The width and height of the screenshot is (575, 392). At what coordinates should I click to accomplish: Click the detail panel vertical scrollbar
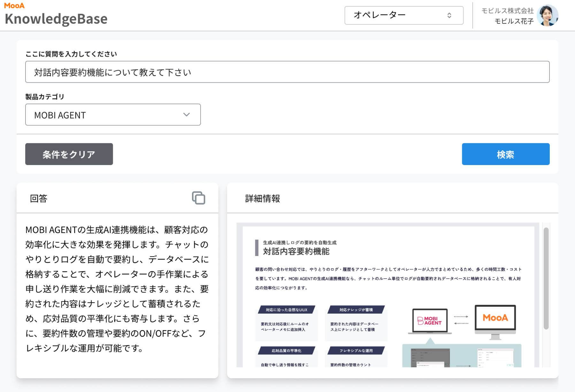546,278
